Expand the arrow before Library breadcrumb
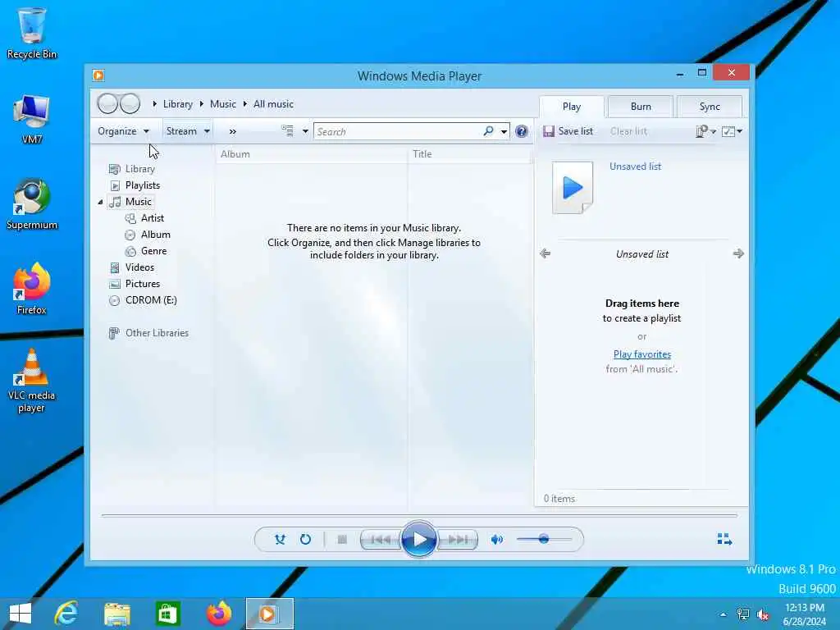Image resolution: width=840 pixels, height=630 pixels. 155,104
